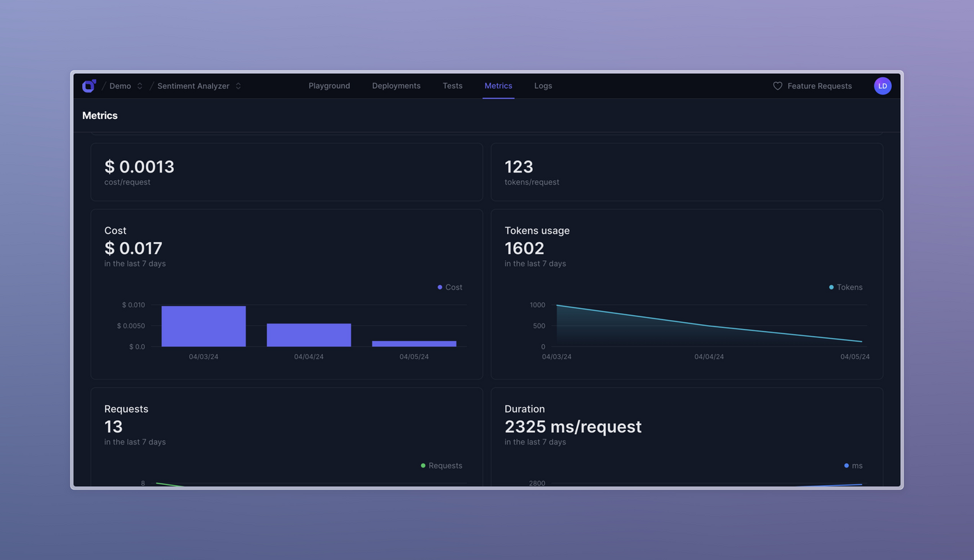Click the tallest bar for 04/03/24 in Cost chart
Image resolution: width=974 pixels, height=560 pixels.
point(203,324)
